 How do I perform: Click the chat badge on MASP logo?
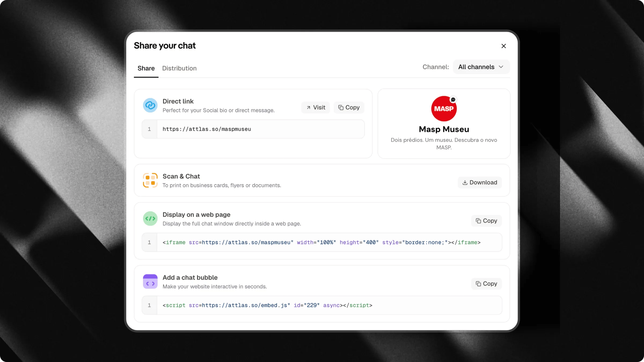click(x=453, y=100)
